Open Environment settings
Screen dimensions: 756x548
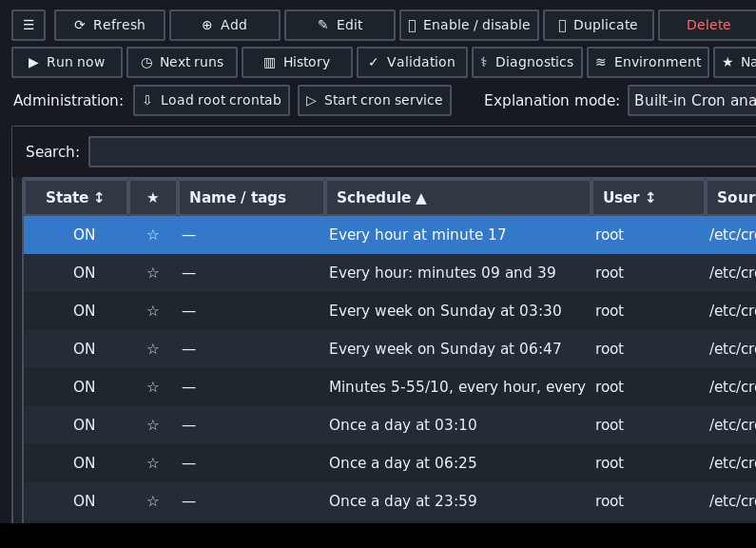648,62
